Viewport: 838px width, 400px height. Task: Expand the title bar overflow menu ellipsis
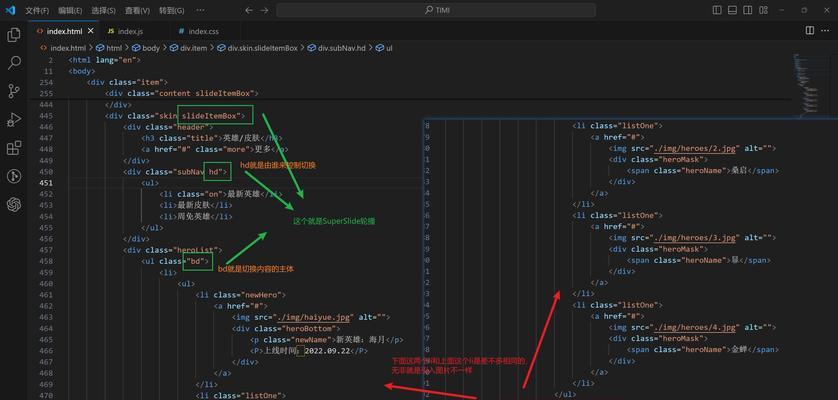200,10
